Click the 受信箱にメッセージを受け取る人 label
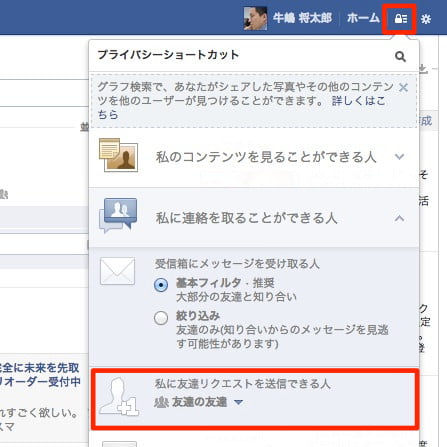 (x=237, y=264)
